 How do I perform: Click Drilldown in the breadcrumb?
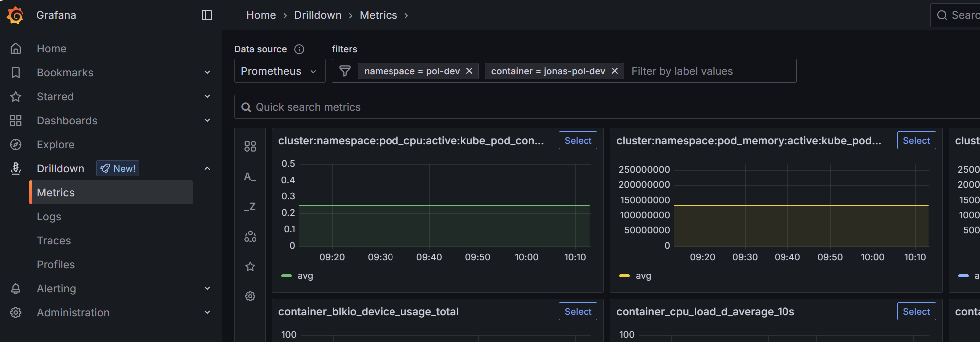pos(318,15)
